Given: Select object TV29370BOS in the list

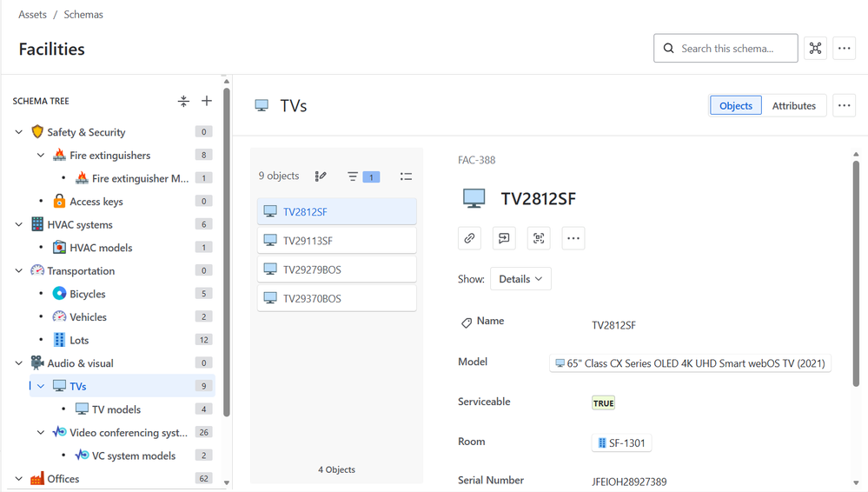Looking at the screenshot, I should tap(336, 298).
